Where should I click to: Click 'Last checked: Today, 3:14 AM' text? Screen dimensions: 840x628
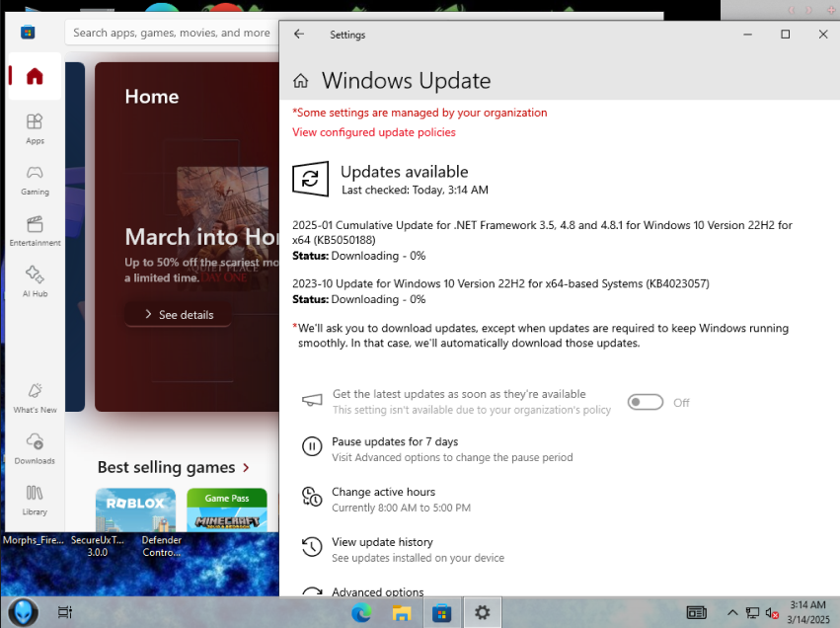416,191
